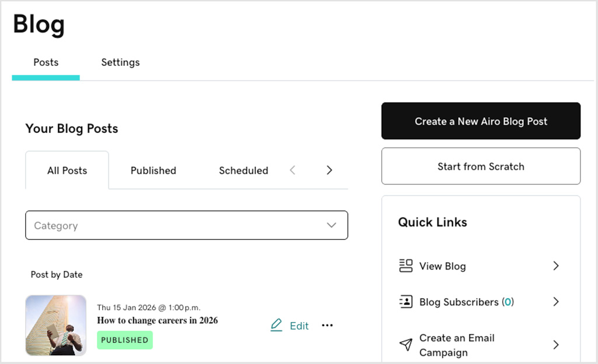Click the chevron on the Category field

[332, 225]
